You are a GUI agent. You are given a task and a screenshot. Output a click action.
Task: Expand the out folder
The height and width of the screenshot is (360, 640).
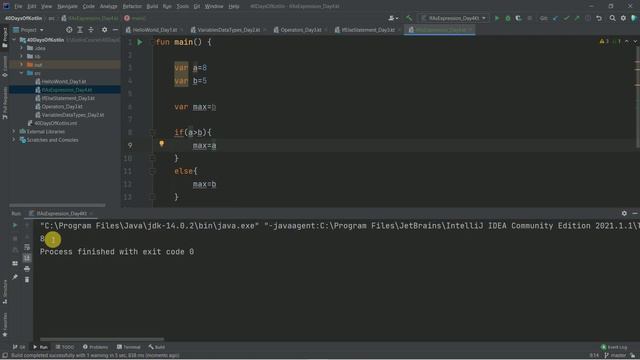(x=22, y=64)
